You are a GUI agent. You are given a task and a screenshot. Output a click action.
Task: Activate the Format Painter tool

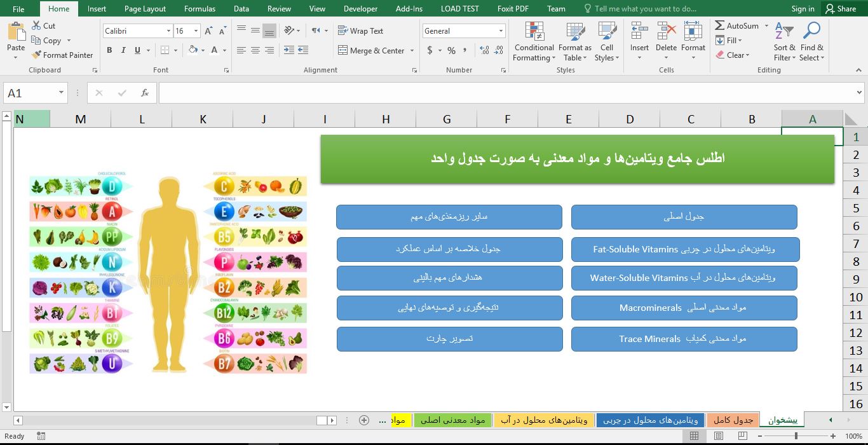pos(63,55)
